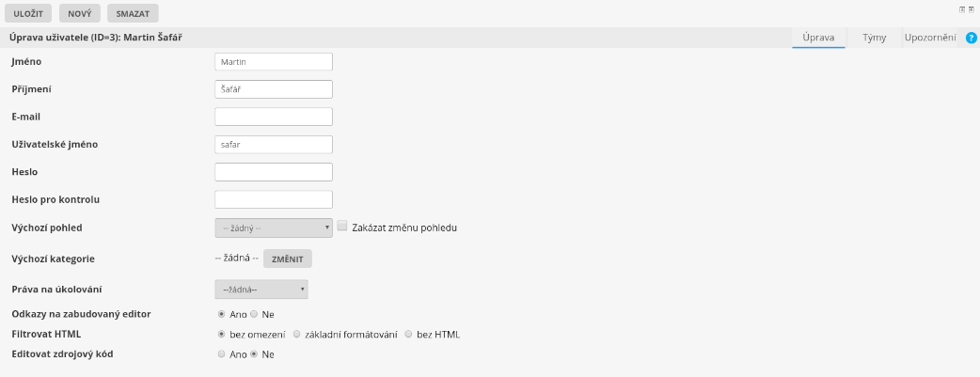980x377 pixels.
Task: Enable the 'Zakázat změnu pohledu' checkbox
Action: (x=342, y=227)
